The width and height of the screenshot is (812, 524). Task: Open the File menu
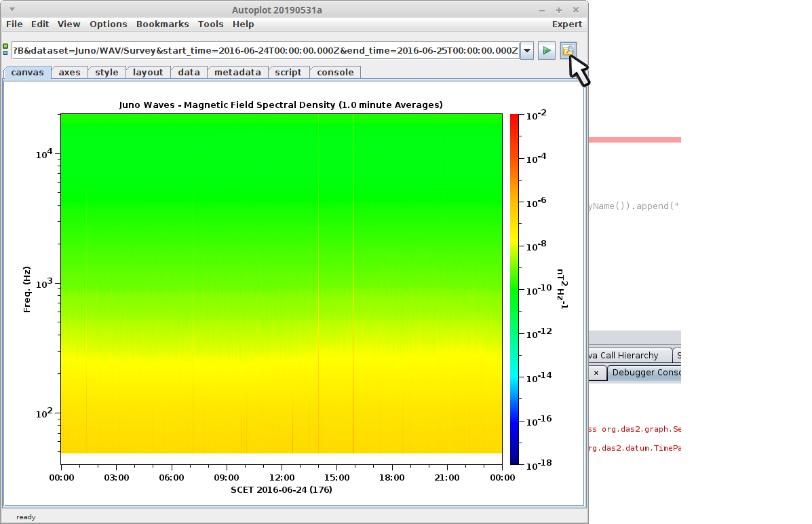14,24
